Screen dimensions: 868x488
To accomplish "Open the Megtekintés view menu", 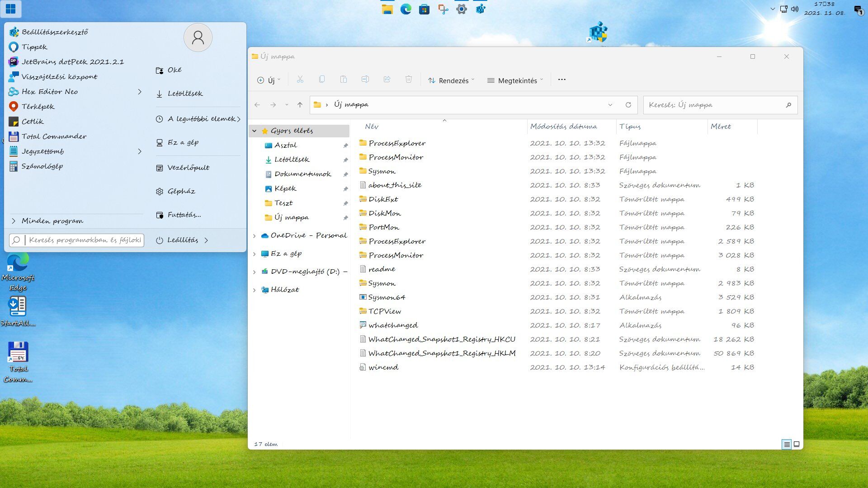I will (515, 80).
